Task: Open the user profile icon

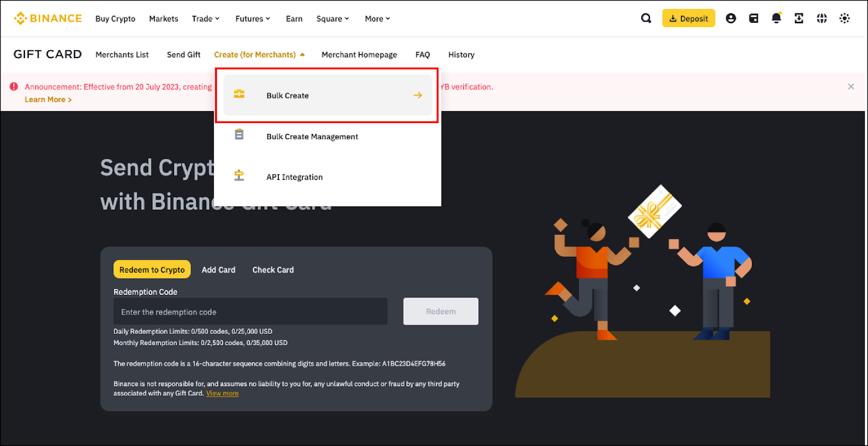Action: click(731, 18)
